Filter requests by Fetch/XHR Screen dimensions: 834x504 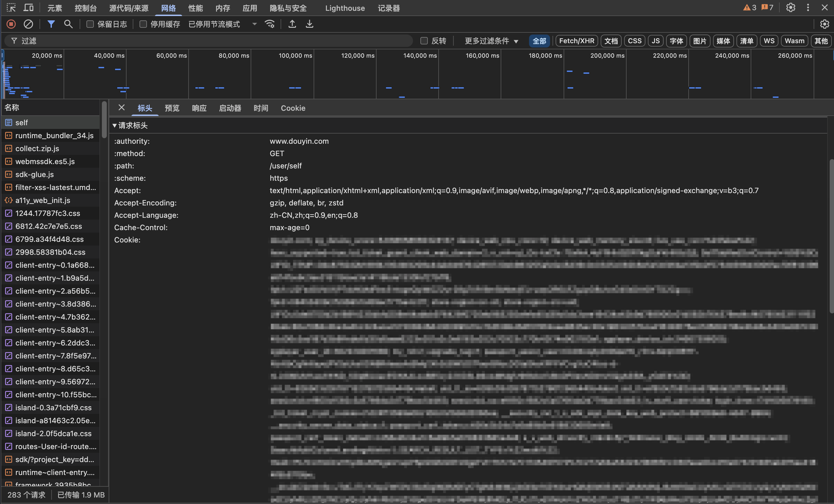[x=576, y=41]
